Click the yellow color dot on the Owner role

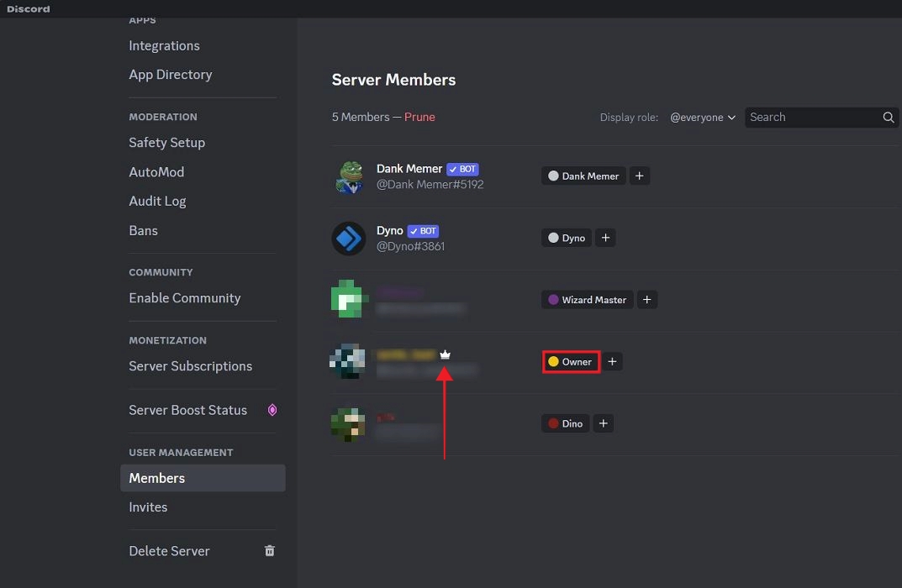(552, 361)
